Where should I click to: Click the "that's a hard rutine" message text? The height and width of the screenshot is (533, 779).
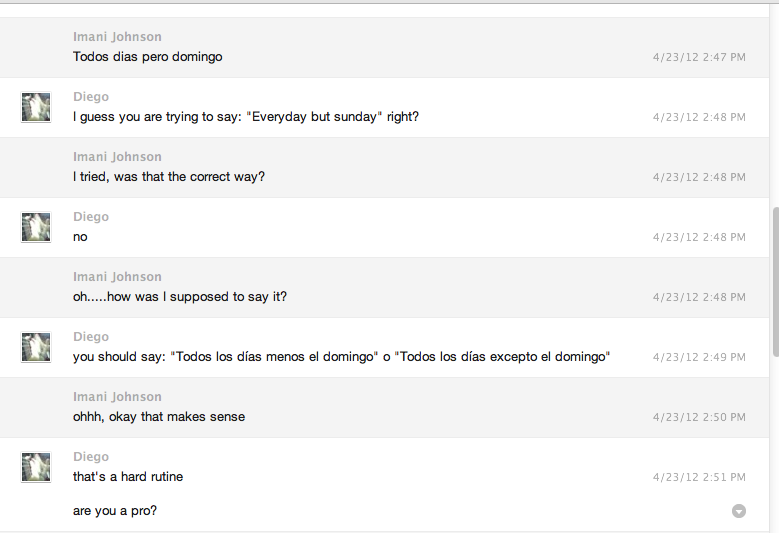pyautogui.click(x=128, y=477)
